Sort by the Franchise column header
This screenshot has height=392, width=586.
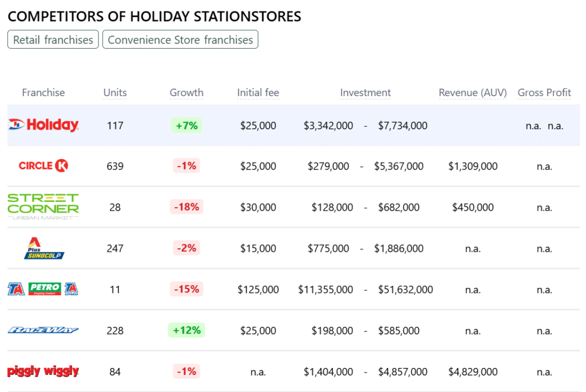(x=43, y=92)
